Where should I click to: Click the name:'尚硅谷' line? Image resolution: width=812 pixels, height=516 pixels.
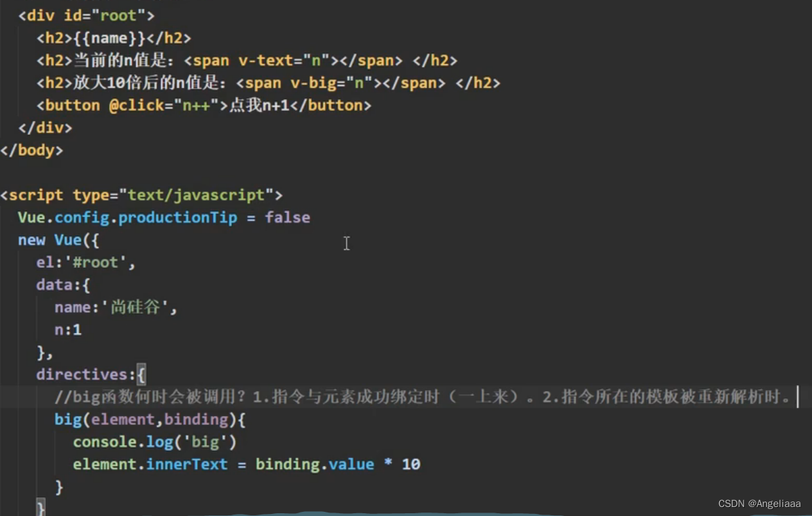pyautogui.click(x=116, y=308)
